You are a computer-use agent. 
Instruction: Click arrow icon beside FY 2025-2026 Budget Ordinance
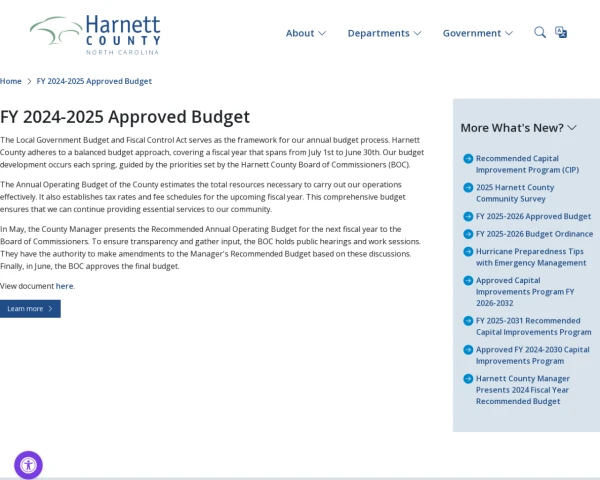(x=468, y=234)
